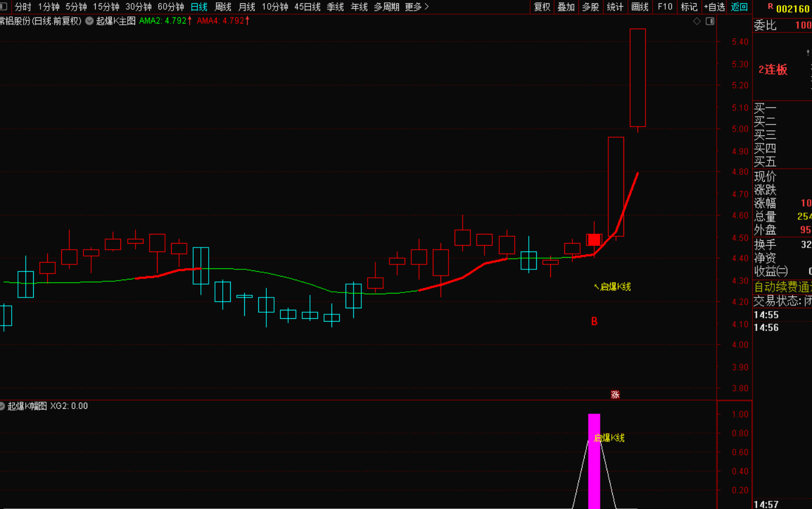Toggle the side panel layout icon

pyautogui.click(x=710, y=21)
